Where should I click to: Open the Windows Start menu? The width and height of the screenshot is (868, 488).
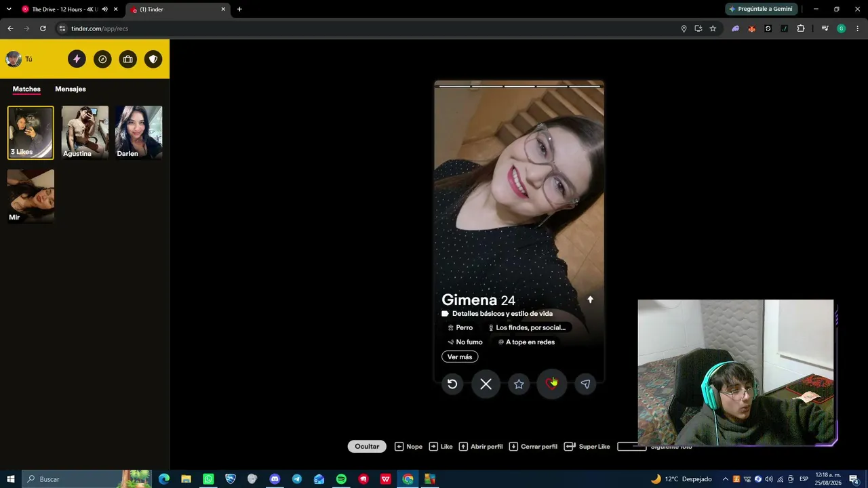point(11,479)
